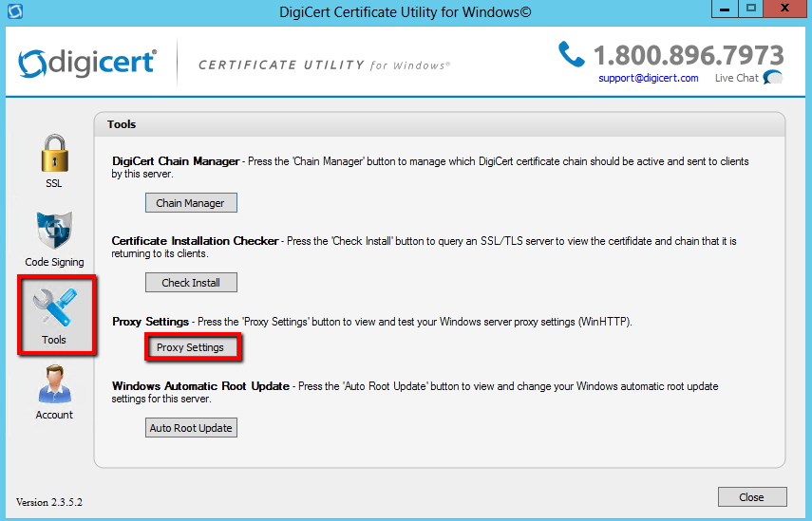This screenshot has width=812, height=521.
Task: Click the DigiCert logo in the header
Action: point(86,64)
